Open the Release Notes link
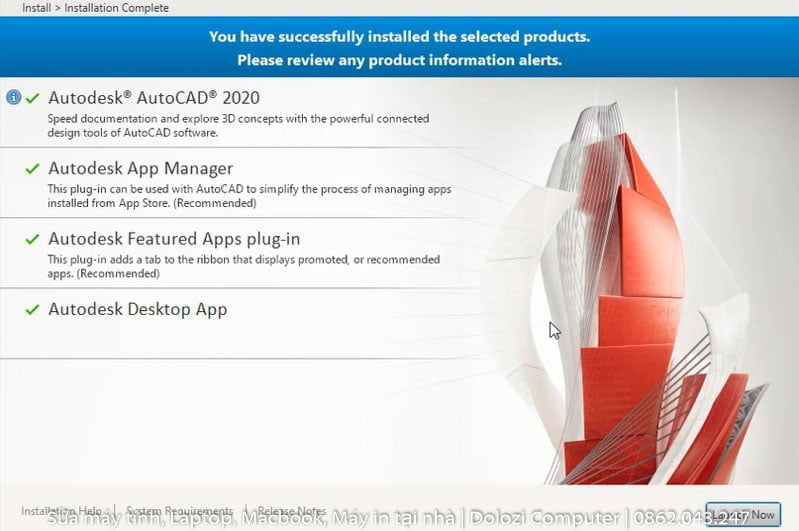The height and width of the screenshot is (531, 799). click(291, 511)
